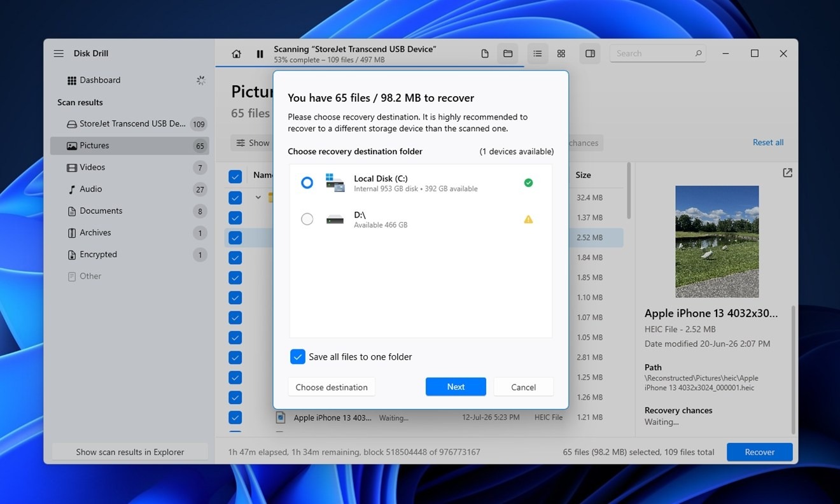Select StoreJet Transcend USB scan result
This screenshot has height=504, width=840.
click(130, 124)
